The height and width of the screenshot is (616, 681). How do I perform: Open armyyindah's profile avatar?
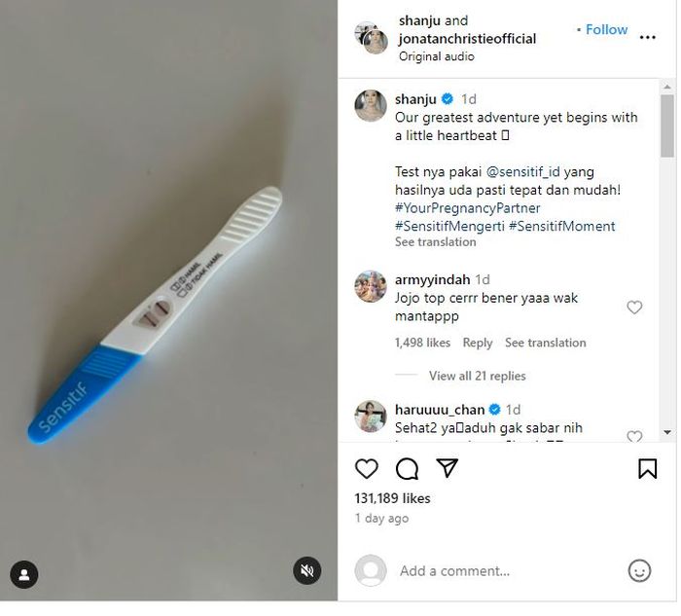371,286
